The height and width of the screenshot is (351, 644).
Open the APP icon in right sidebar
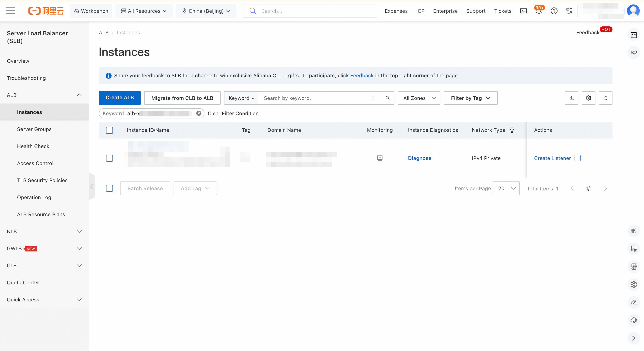pos(634,266)
